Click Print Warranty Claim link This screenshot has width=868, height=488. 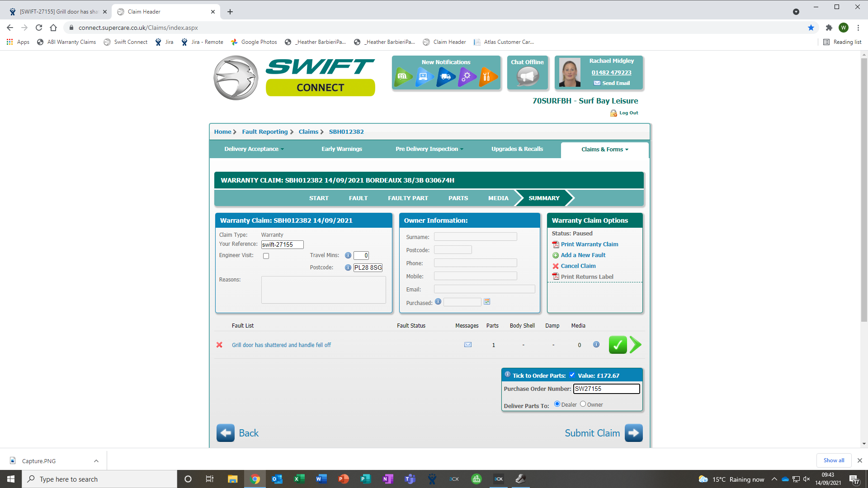[x=589, y=244]
